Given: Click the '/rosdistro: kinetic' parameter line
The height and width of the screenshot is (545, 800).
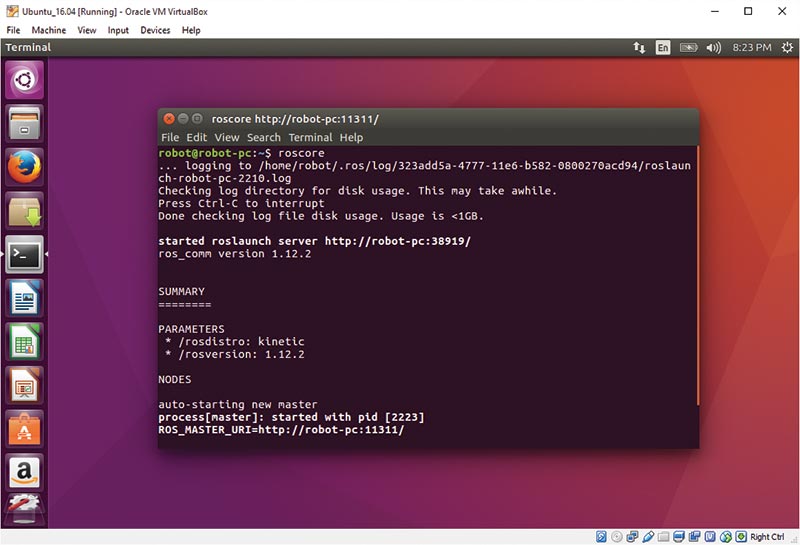Looking at the screenshot, I should pyautogui.click(x=235, y=341).
